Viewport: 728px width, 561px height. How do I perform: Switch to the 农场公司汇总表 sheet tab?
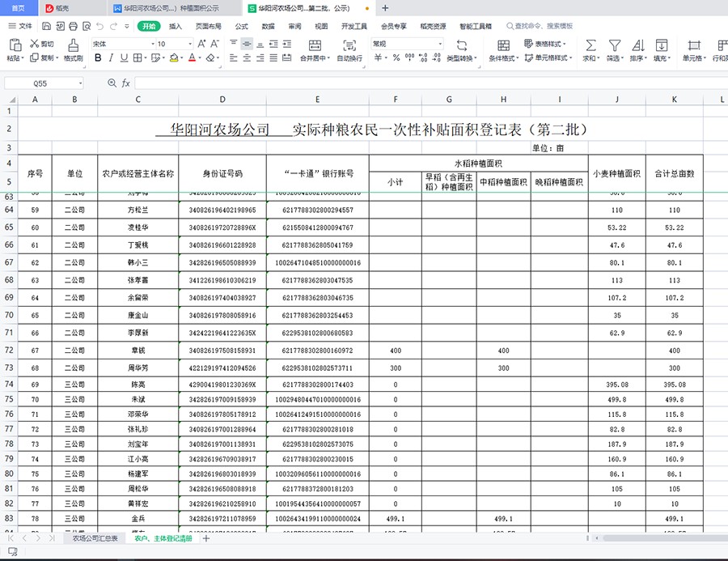[95, 538]
